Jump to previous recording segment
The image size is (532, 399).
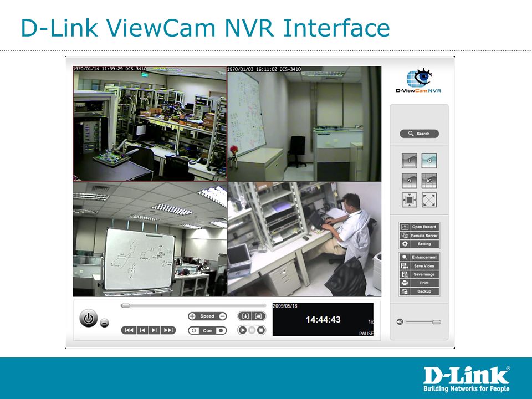pyautogui.click(x=129, y=330)
